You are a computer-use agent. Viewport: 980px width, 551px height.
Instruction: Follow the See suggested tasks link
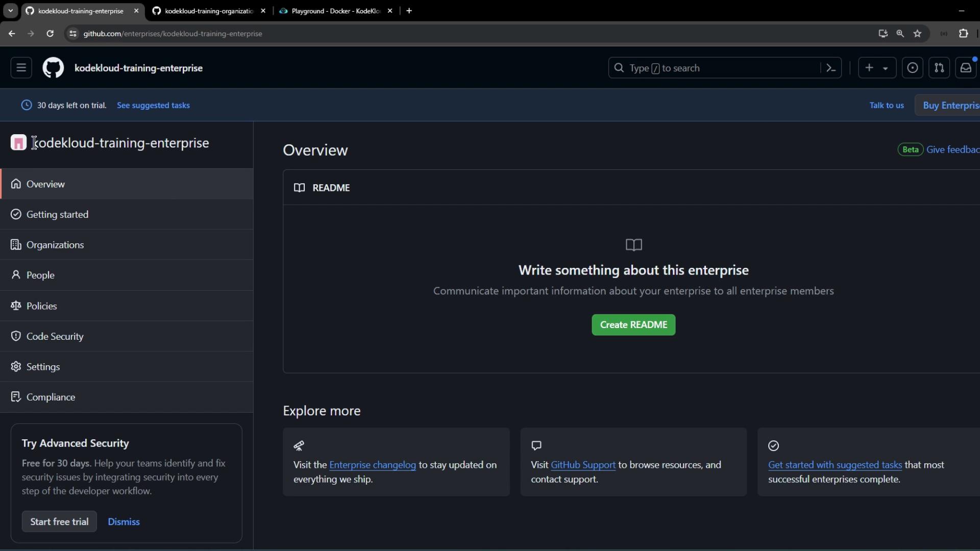tap(153, 105)
